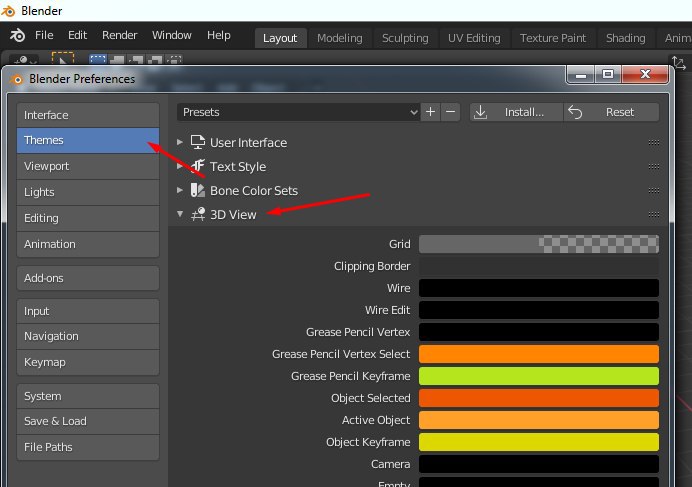Screen dimensions: 692x487
Task: Open the Input preferences section
Action: pyautogui.click(x=88, y=311)
